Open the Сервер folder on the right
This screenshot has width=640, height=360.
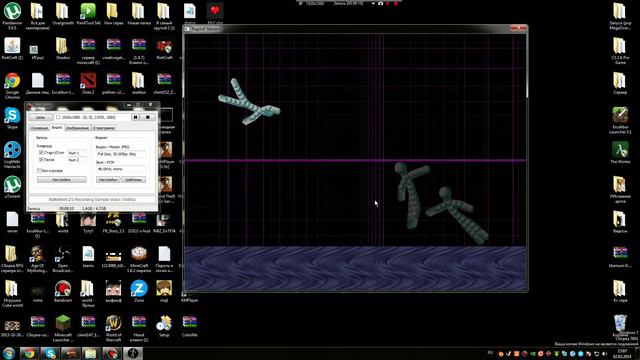click(x=620, y=81)
